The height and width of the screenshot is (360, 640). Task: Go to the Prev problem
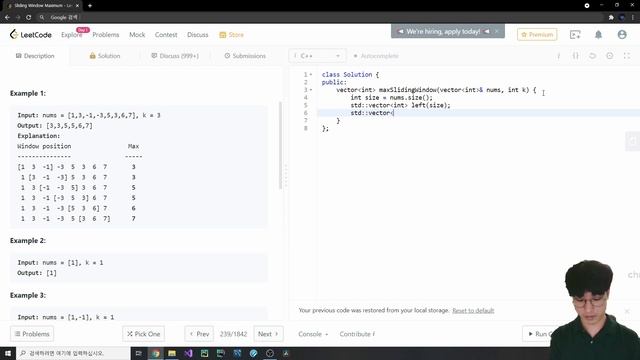[x=199, y=334]
